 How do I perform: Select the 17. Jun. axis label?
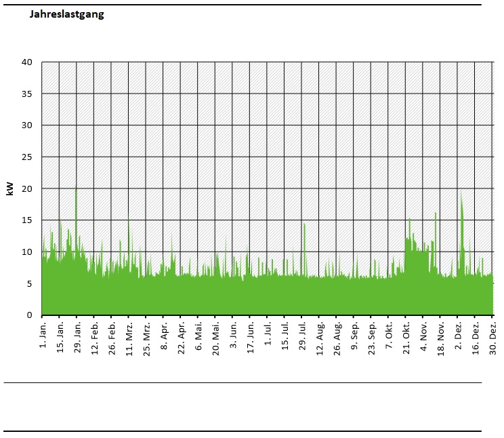click(x=251, y=337)
